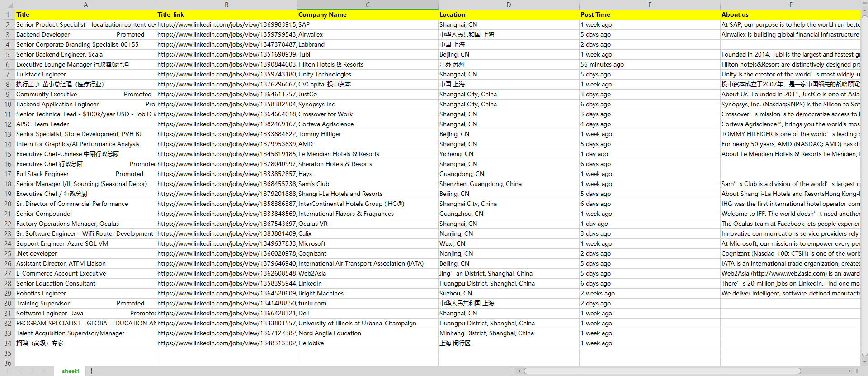Select column E header

(650, 5)
